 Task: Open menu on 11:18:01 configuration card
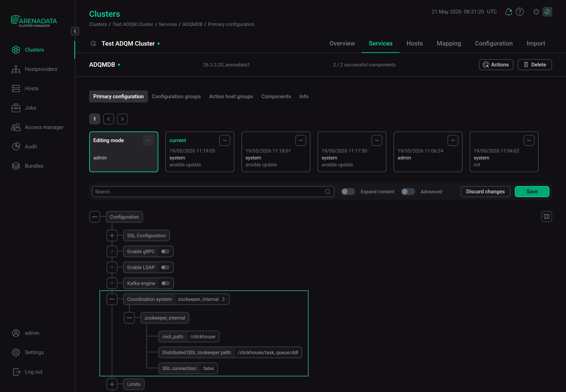pyautogui.click(x=301, y=140)
